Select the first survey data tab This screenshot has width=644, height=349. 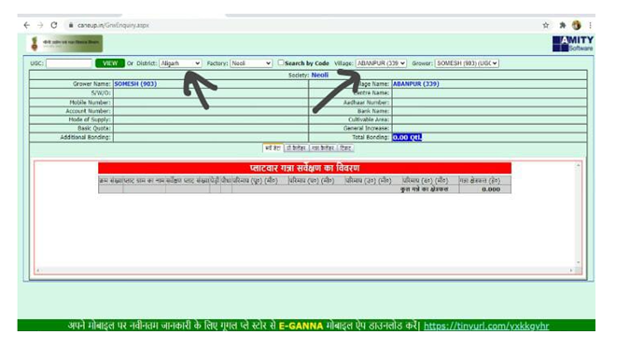(273, 147)
